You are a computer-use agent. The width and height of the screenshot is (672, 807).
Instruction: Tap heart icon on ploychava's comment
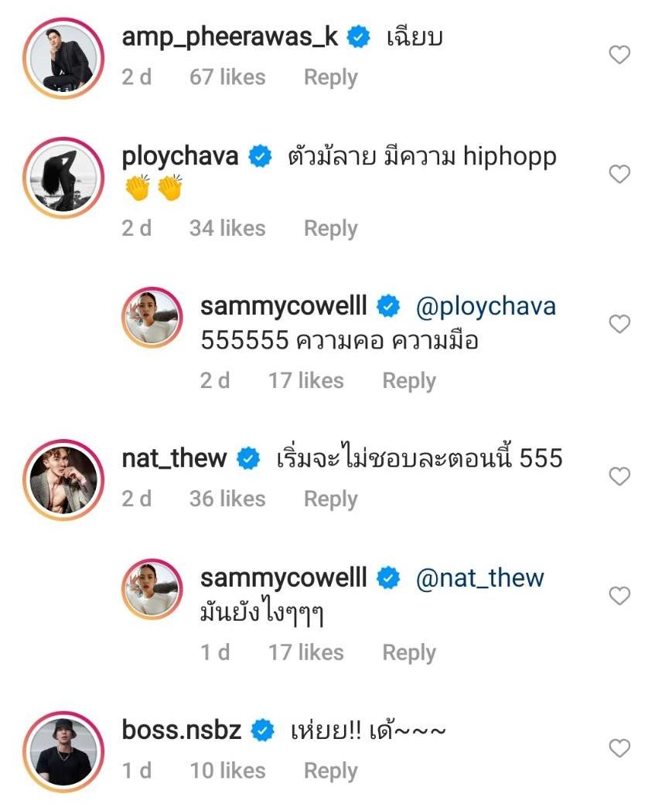pos(619,175)
